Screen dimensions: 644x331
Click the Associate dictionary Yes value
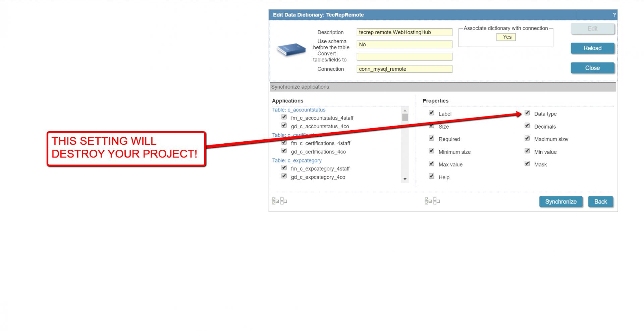click(506, 37)
